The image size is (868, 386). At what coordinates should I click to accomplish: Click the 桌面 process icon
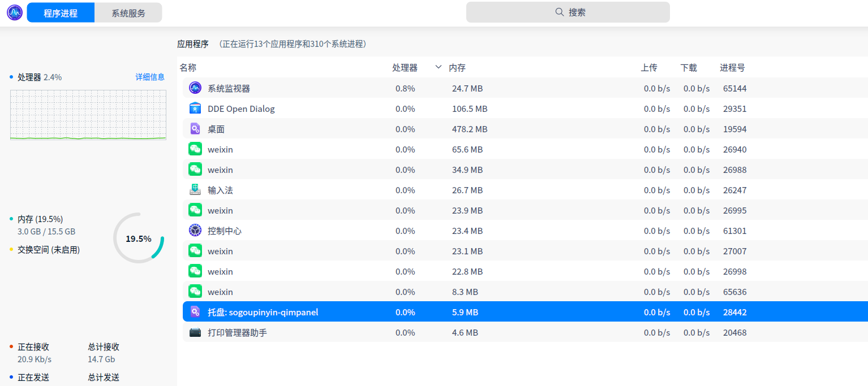195,128
